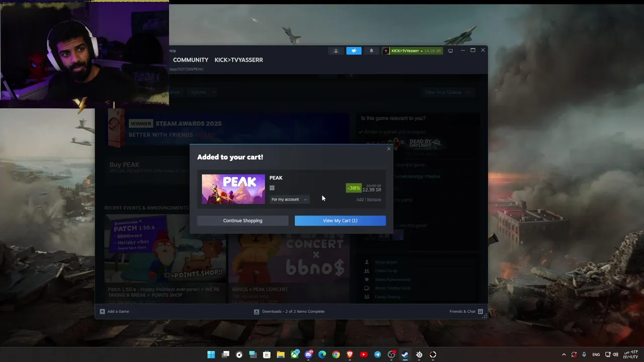Click the -38% discount badge
Image resolution: width=644 pixels, height=362 pixels.
354,188
